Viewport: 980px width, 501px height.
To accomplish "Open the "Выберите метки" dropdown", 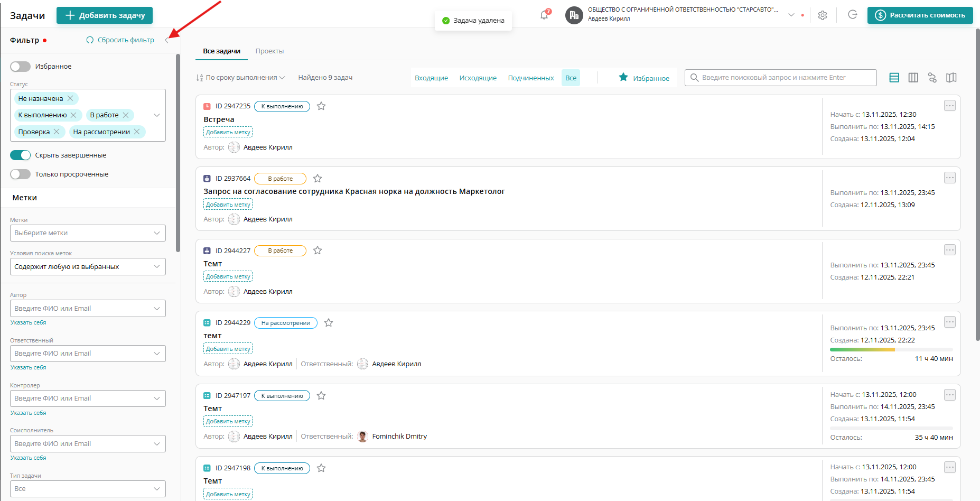I will (88, 233).
